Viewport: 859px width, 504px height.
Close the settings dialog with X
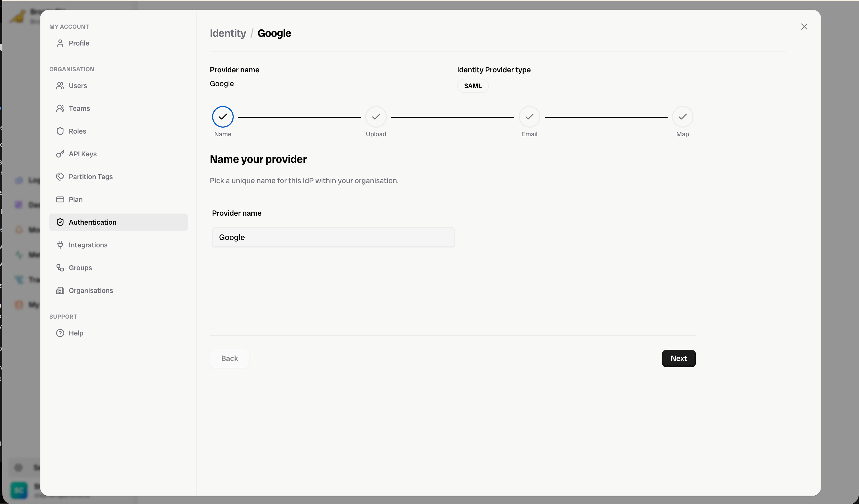click(x=804, y=27)
